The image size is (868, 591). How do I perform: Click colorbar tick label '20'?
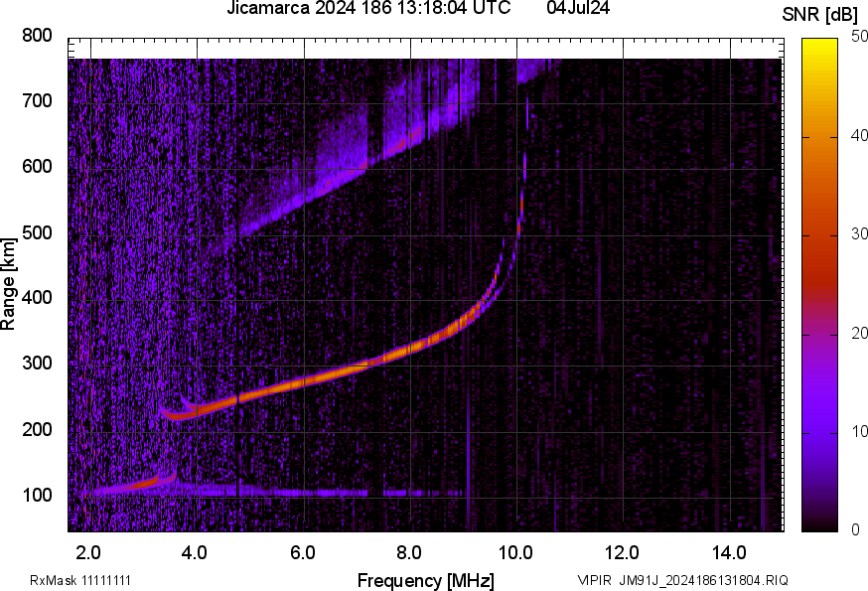pyautogui.click(x=859, y=334)
